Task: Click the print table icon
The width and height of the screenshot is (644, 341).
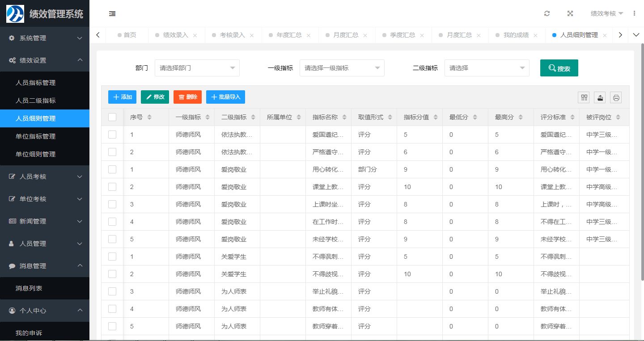Action: [x=616, y=97]
